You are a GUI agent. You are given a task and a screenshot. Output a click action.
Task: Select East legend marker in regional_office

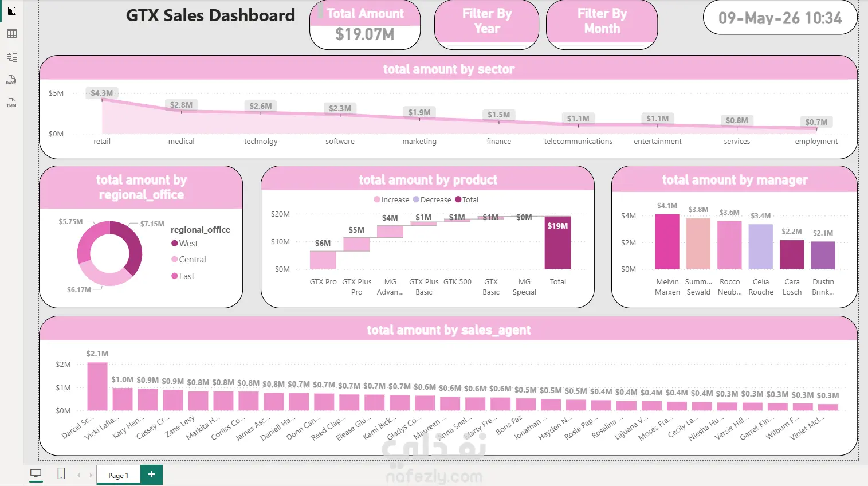(x=175, y=276)
